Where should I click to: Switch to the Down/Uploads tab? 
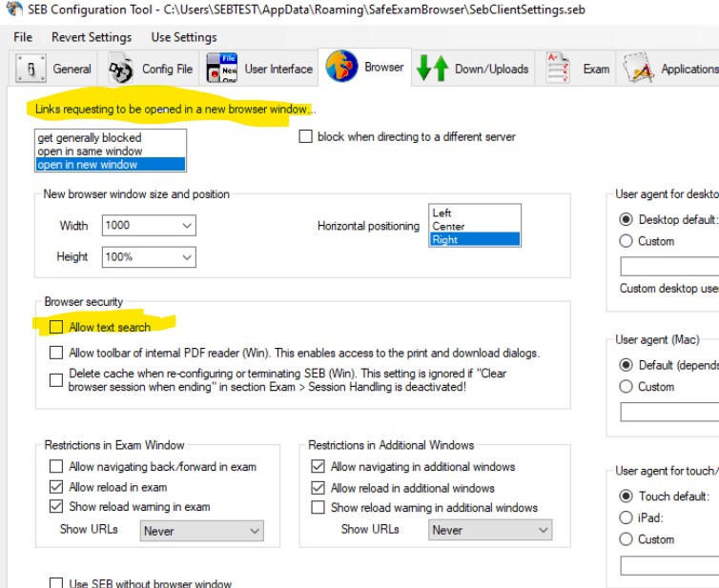[x=473, y=69]
